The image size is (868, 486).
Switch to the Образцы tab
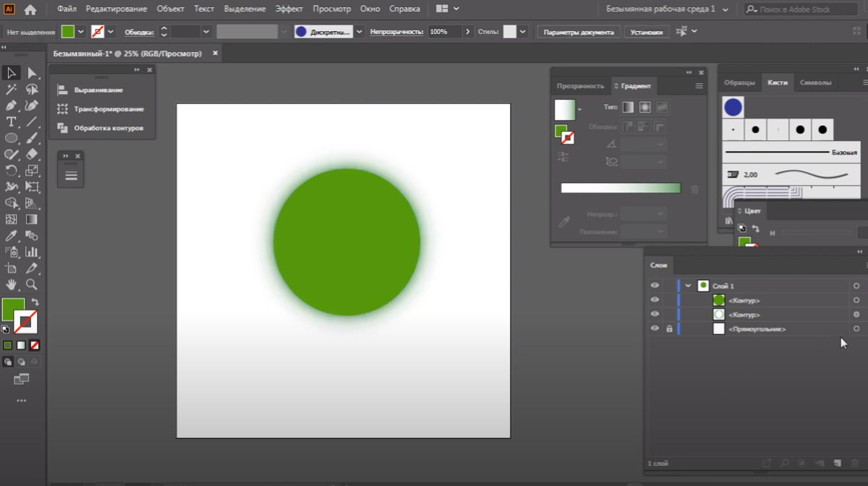(x=739, y=82)
